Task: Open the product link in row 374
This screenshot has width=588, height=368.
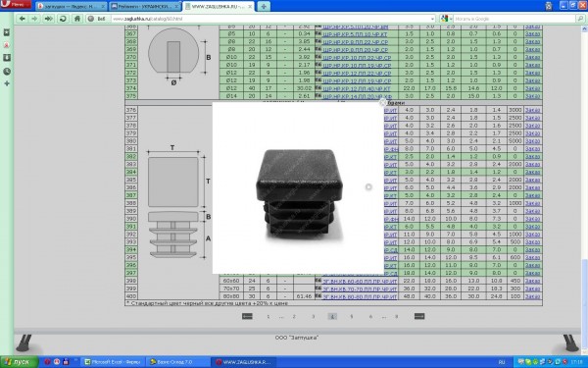Action: click(357, 88)
